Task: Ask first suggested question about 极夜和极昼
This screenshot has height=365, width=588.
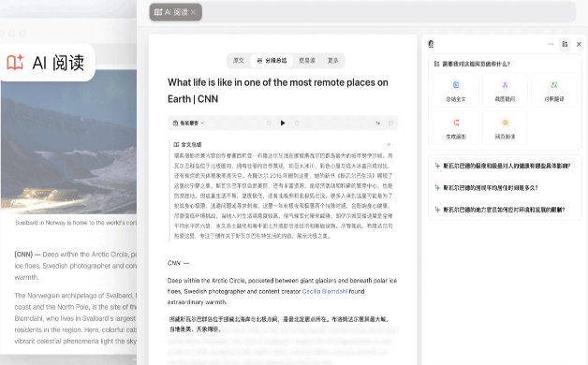Action: [505, 166]
